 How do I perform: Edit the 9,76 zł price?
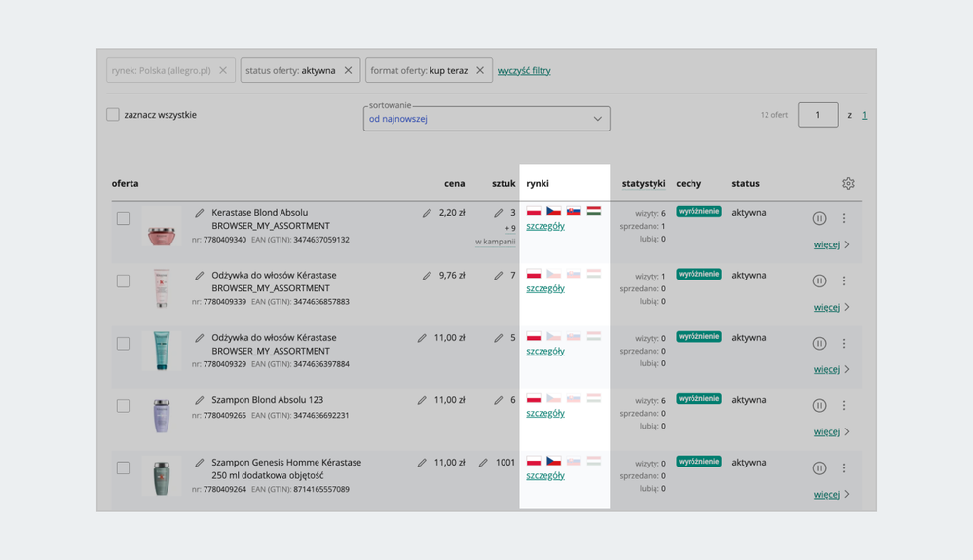tap(427, 276)
